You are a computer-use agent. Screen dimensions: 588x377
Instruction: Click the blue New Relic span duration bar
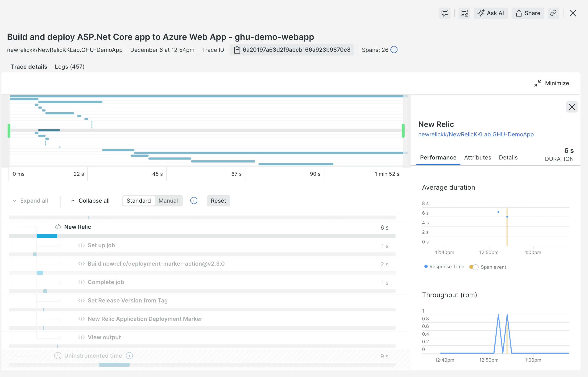click(47, 236)
